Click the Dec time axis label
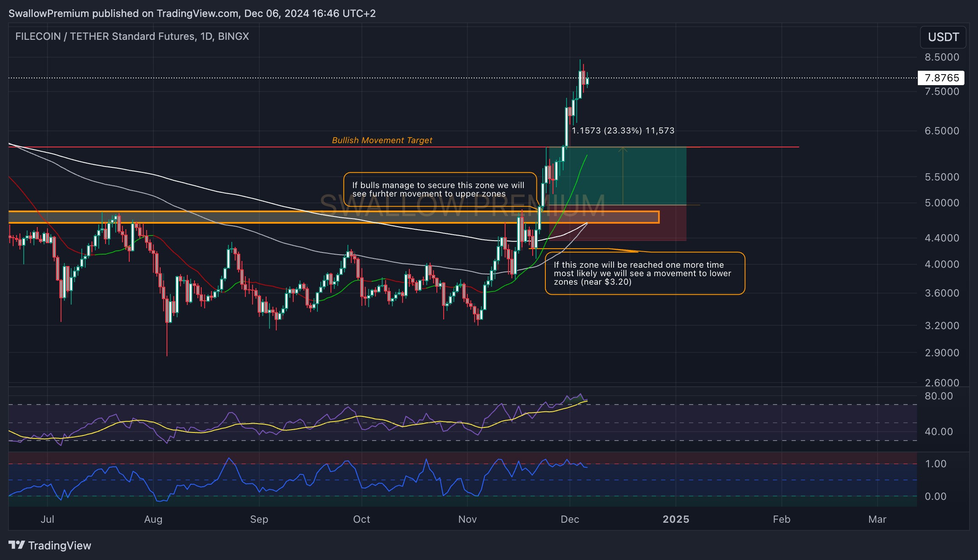The height and width of the screenshot is (560, 978). [x=570, y=519]
